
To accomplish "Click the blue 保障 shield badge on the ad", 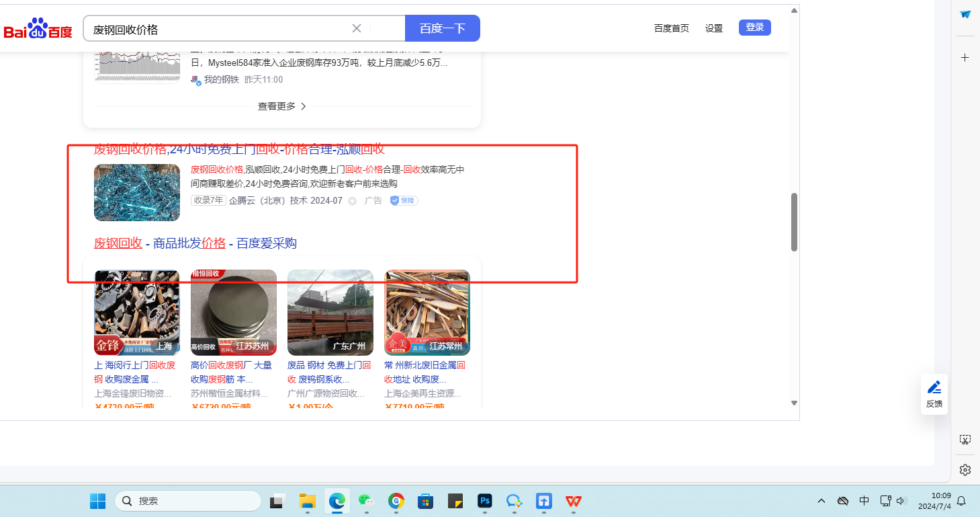I will click(403, 200).
